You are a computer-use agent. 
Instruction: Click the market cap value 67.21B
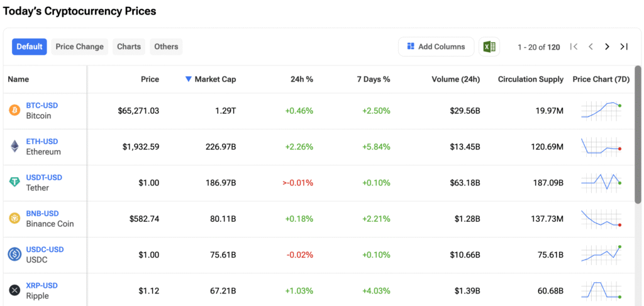point(223,291)
